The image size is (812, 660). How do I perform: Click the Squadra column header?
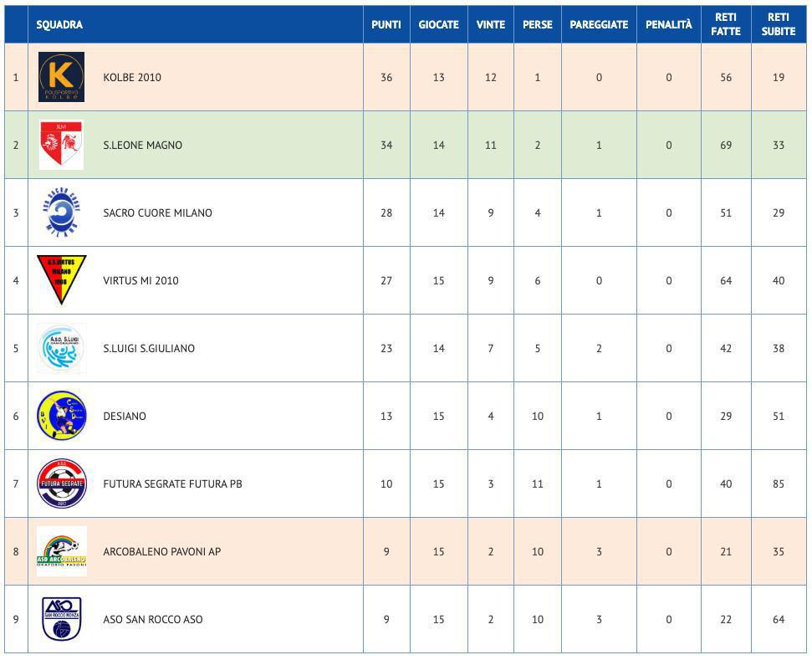(59, 24)
